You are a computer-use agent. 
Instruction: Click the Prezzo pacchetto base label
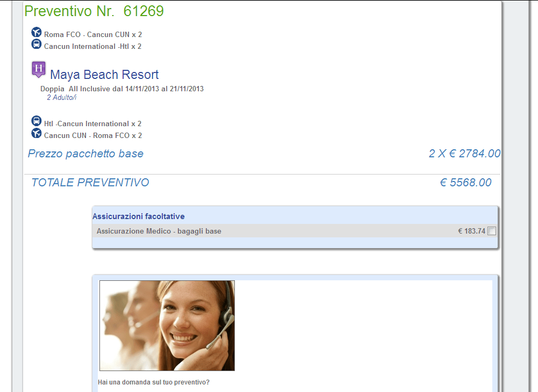(x=86, y=154)
